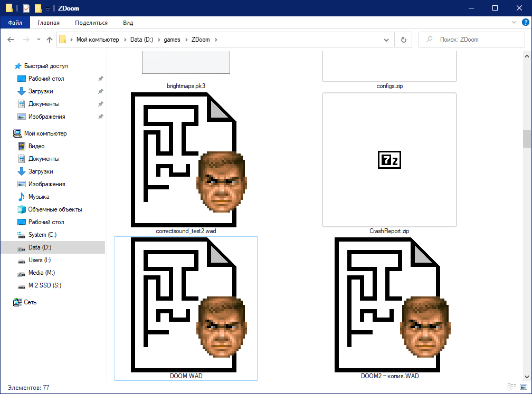Select the M.2 SSD (S:) drive
The height and width of the screenshot is (394, 532).
[x=44, y=285]
